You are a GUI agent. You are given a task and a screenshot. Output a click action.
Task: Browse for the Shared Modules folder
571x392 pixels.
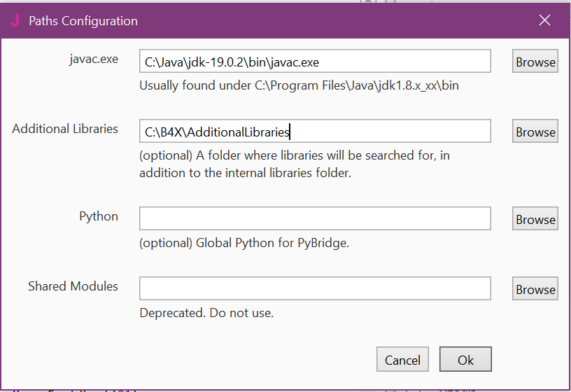pyautogui.click(x=535, y=289)
